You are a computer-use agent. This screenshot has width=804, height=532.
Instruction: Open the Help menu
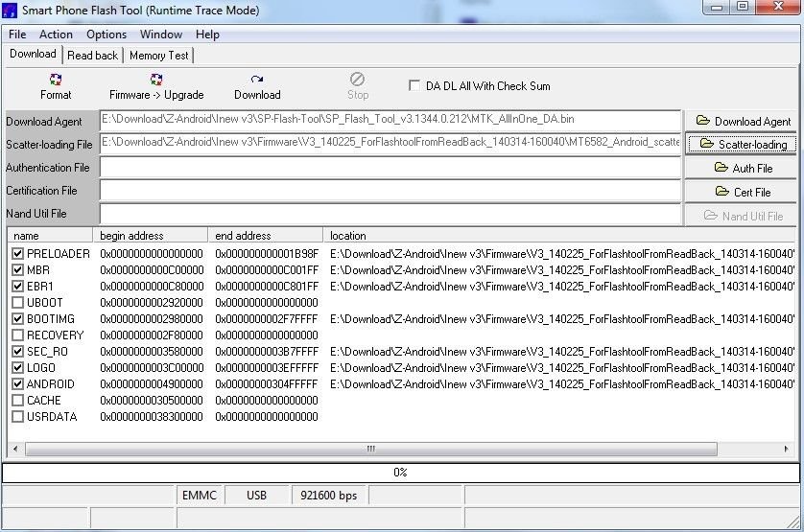click(207, 35)
